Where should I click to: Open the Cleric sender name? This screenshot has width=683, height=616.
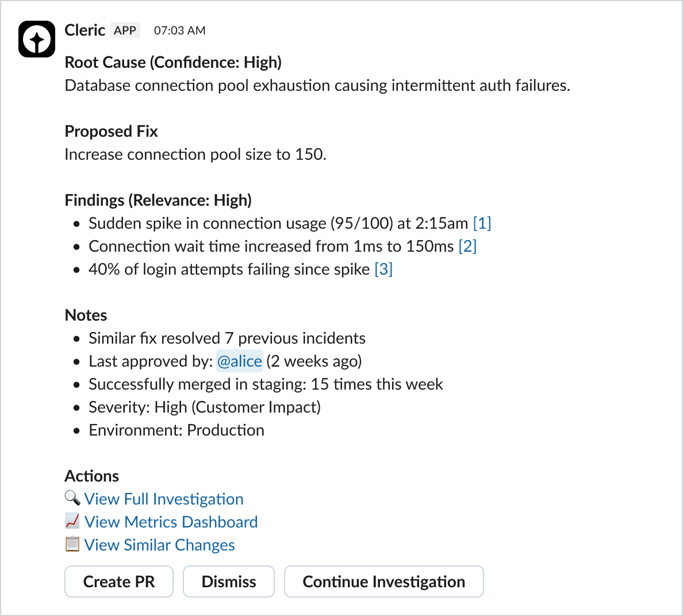point(85,30)
